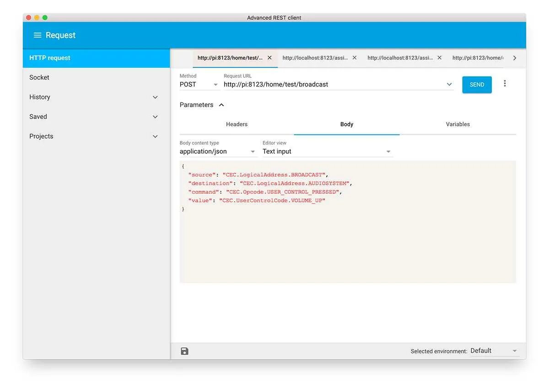Change the Selected environment dropdown
This screenshot has height=392, width=549.
point(495,351)
